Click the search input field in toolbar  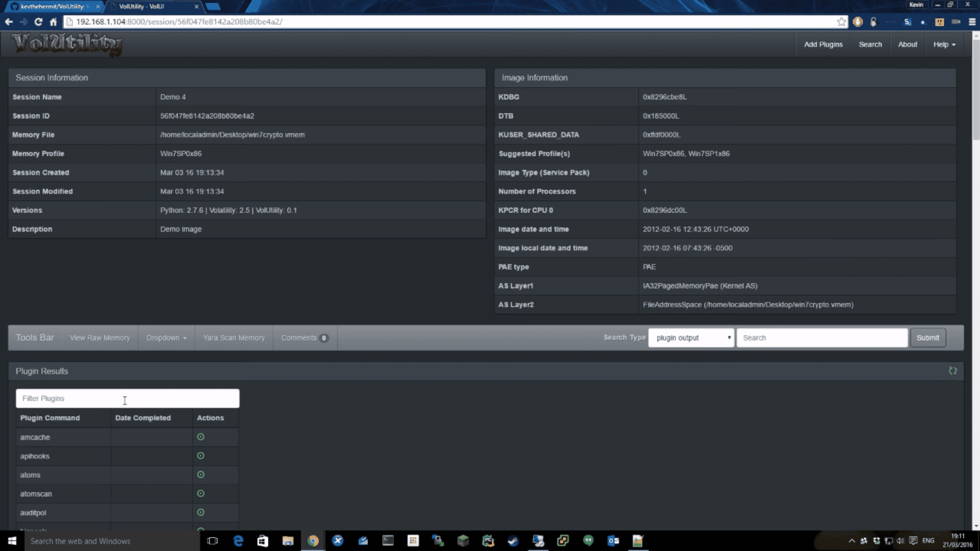click(821, 337)
